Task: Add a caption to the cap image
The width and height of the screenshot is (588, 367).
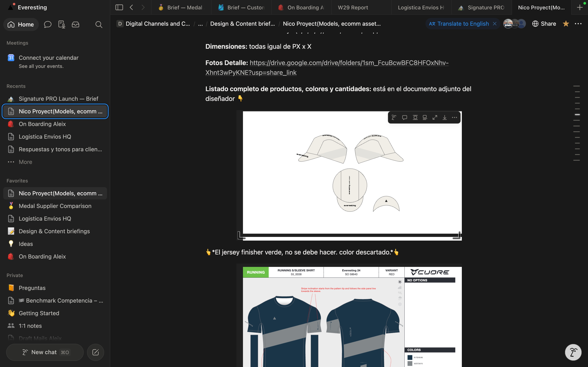Action: (x=425, y=117)
